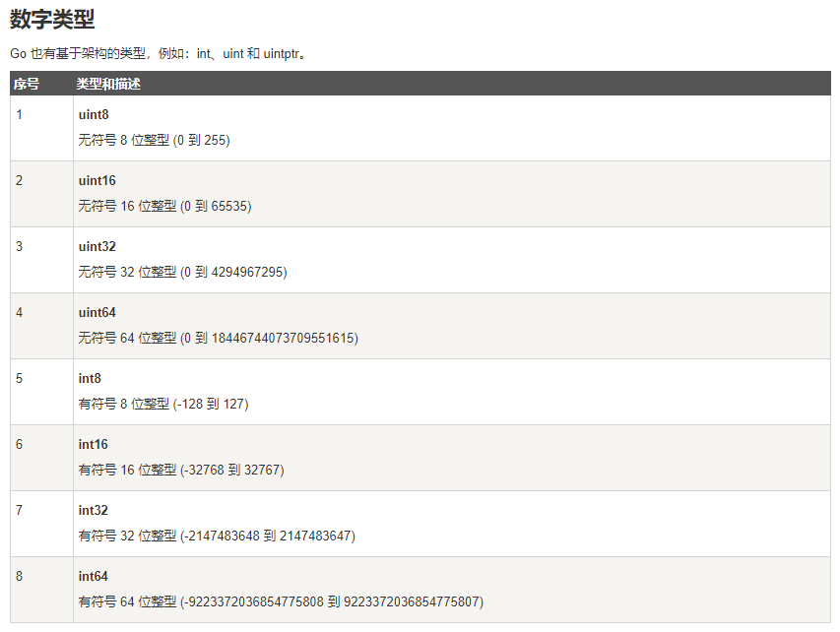Image resolution: width=840 pixels, height=632 pixels.
Task: Click the 类型和描述 column header
Action: tap(108, 84)
